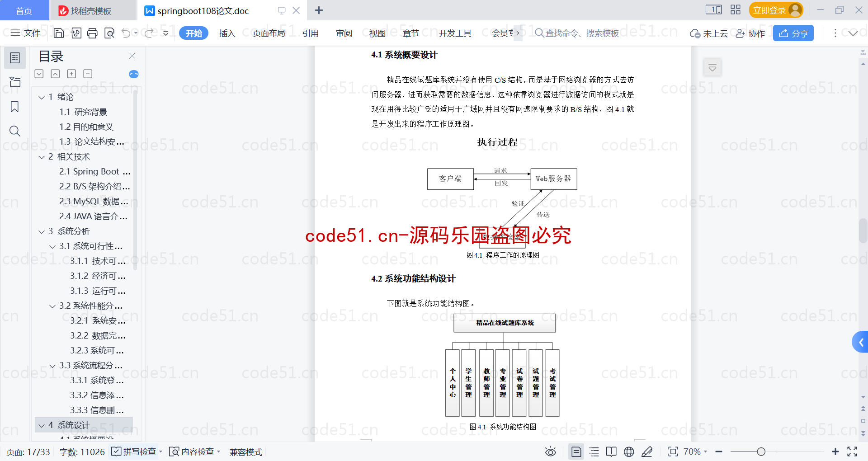Image resolution: width=868 pixels, height=461 pixels.
Task: Select the 开始 ribbon tab
Action: 193,33
